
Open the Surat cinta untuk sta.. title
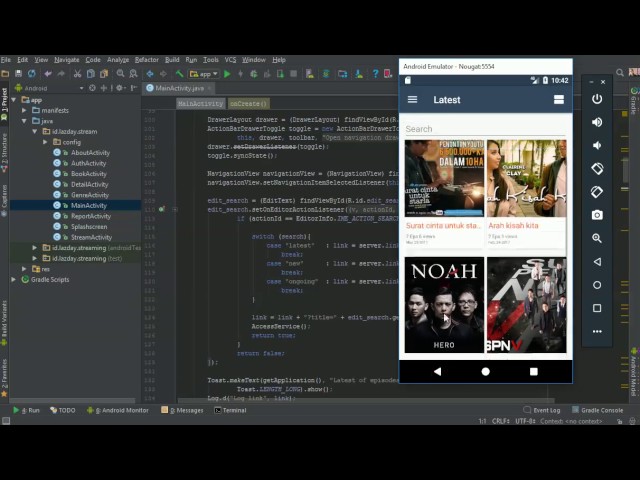tap(443, 225)
